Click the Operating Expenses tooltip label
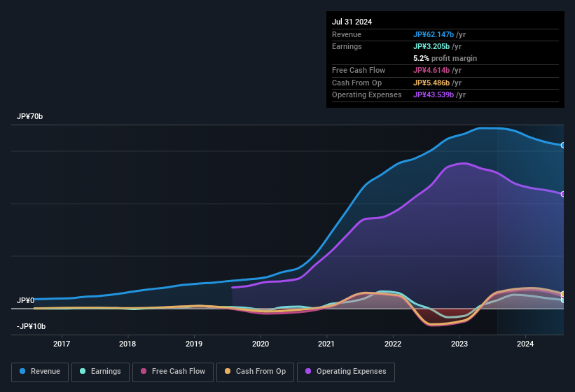Viewport: 575px width, 392px height. click(367, 95)
